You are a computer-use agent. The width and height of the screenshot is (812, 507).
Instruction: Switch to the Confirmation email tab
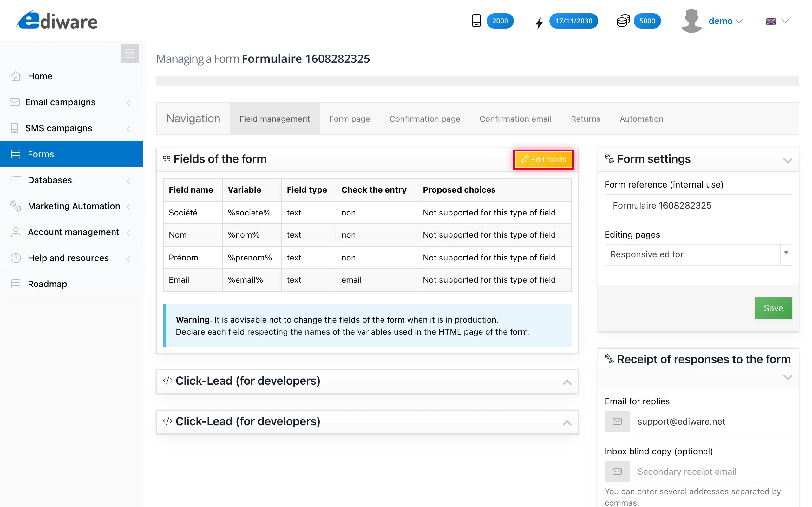515,119
